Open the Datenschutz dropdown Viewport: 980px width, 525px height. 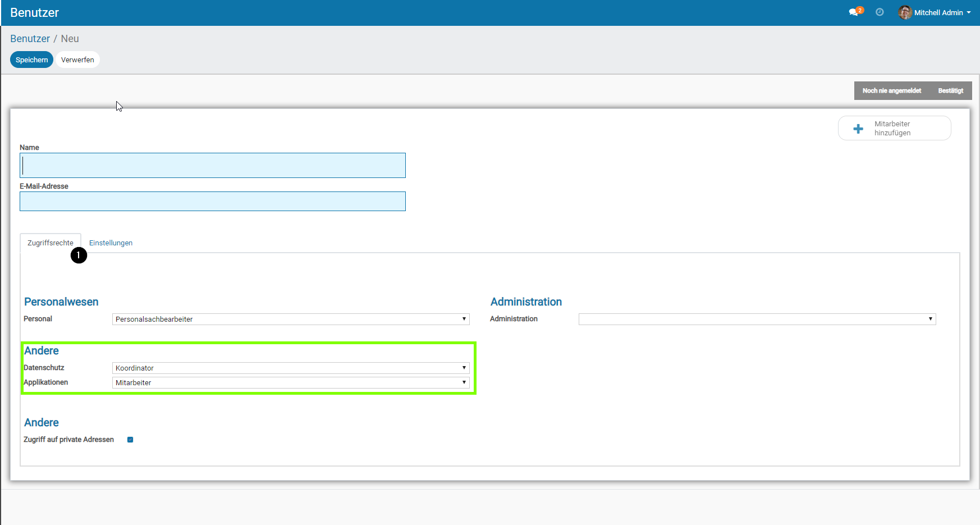[290, 368]
